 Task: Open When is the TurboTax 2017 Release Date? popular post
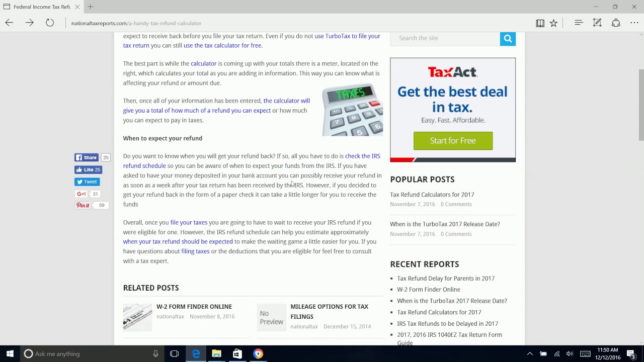[x=445, y=224]
